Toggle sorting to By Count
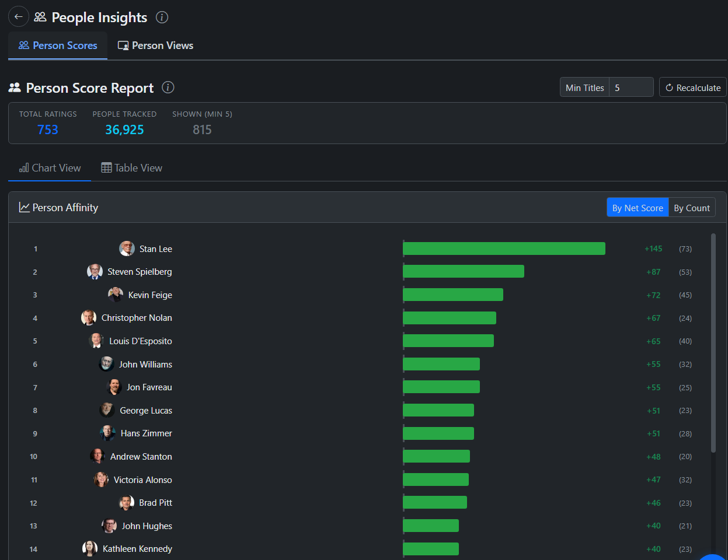The width and height of the screenshot is (728, 560). click(691, 208)
